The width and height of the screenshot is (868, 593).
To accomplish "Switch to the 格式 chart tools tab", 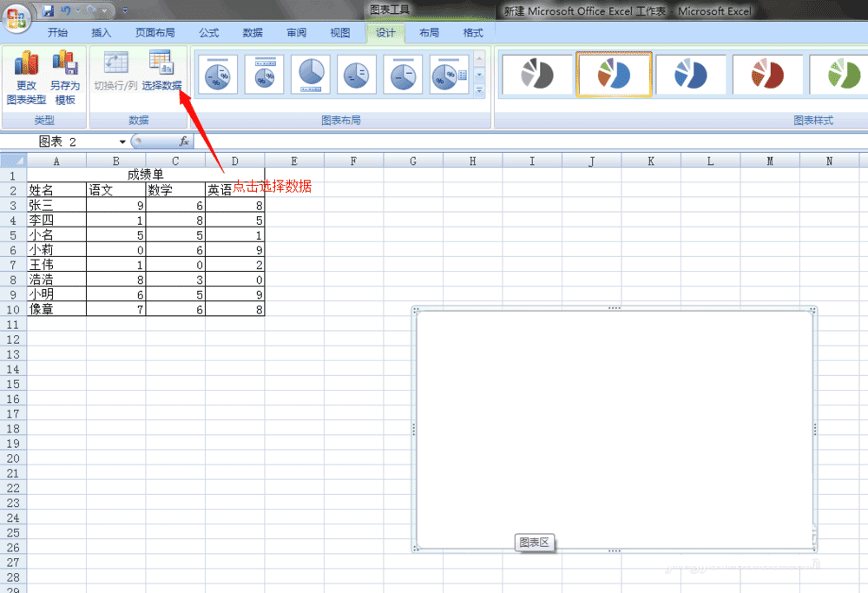I will (x=473, y=33).
